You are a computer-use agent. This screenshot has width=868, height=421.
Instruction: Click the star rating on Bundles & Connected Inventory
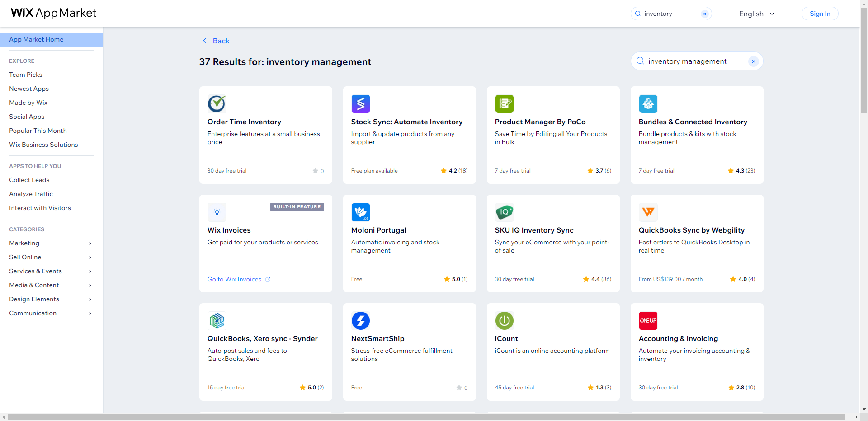pos(741,171)
